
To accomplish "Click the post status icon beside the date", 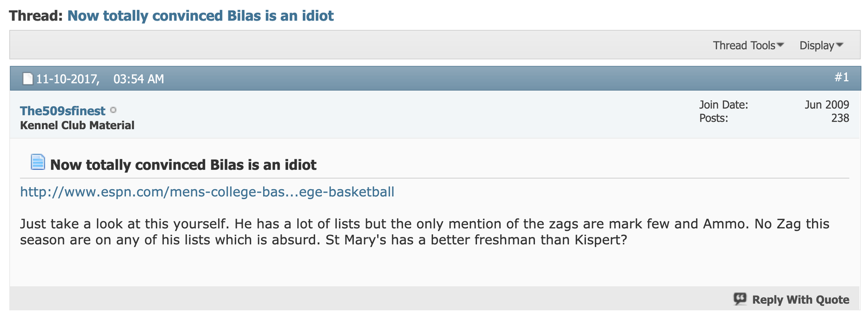I will (x=28, y=79).
